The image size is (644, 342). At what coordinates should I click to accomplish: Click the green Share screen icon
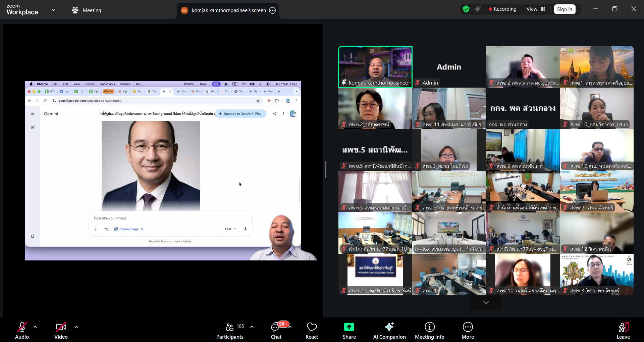point(349,327)
